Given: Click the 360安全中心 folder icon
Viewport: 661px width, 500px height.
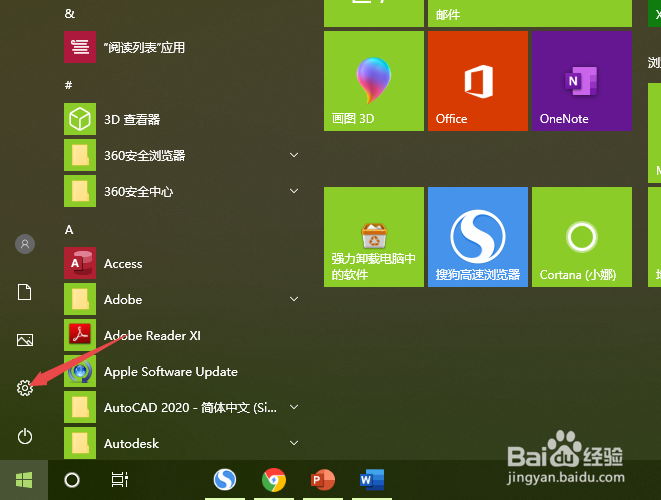Looking at the screenshot, I should pos(80,191).
